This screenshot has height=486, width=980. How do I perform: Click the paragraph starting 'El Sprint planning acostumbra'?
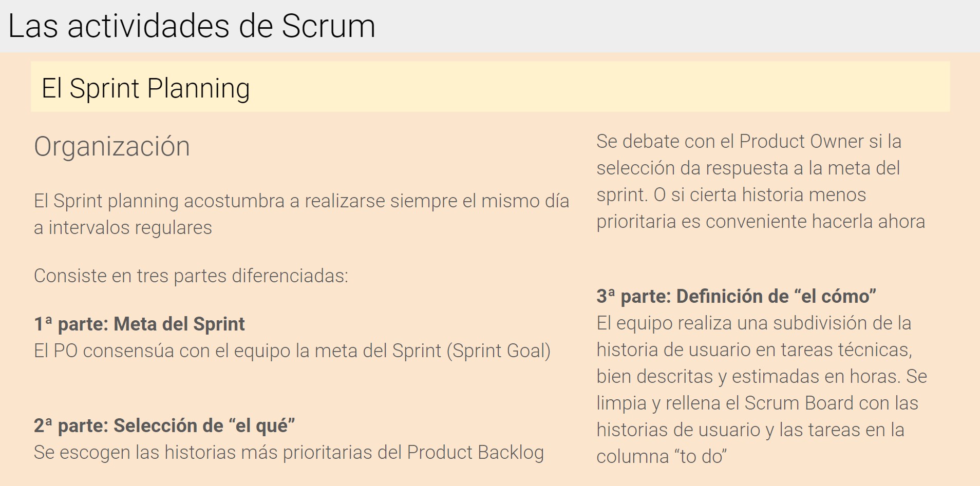301,214
